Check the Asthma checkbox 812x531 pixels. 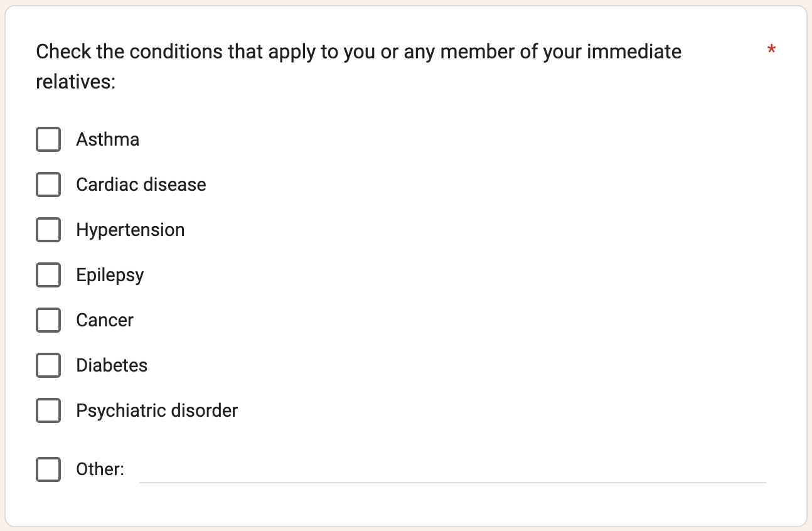[48, 139]
